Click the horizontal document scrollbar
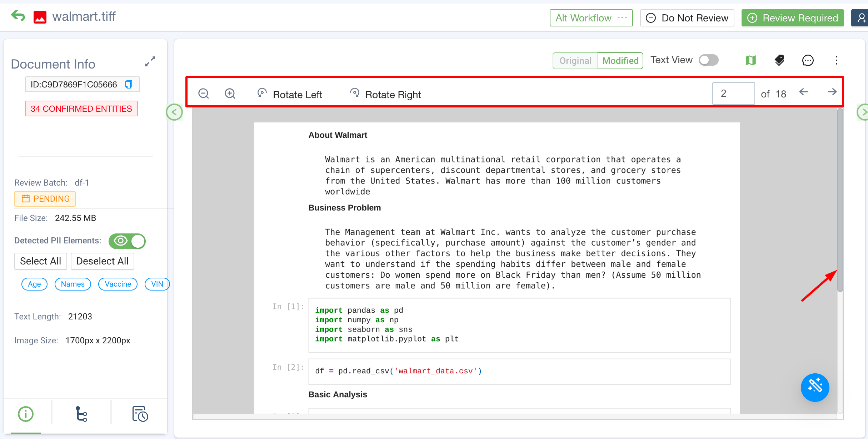This screenshot has width=868, height=439. [514, 417]
